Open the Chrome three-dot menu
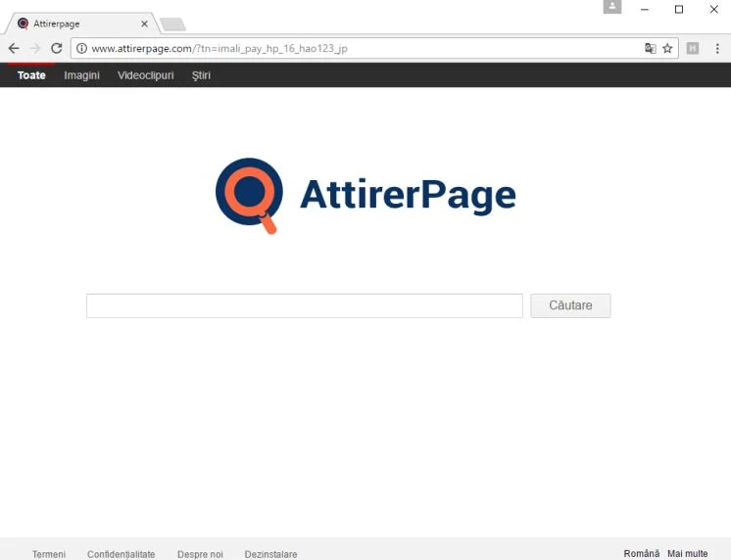 pos(717,48)
